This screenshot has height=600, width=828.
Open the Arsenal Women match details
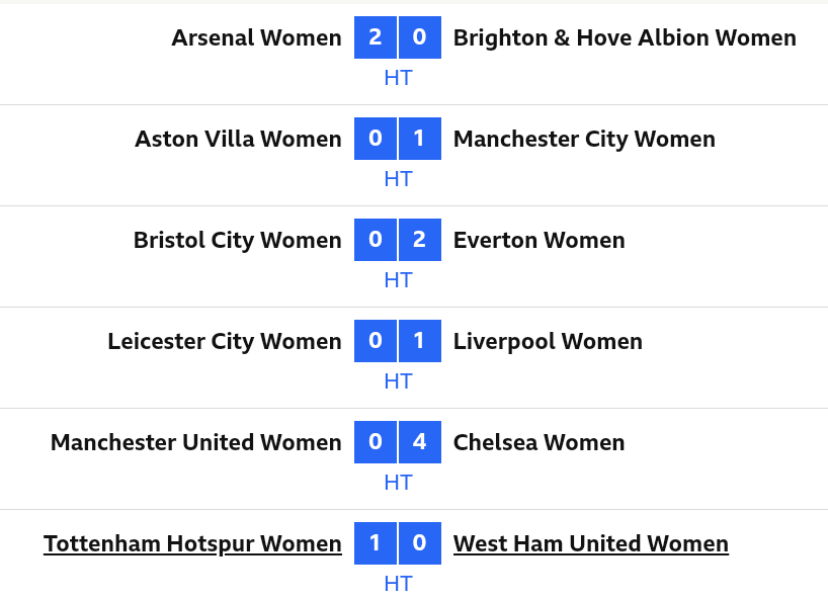pos(255,37)
